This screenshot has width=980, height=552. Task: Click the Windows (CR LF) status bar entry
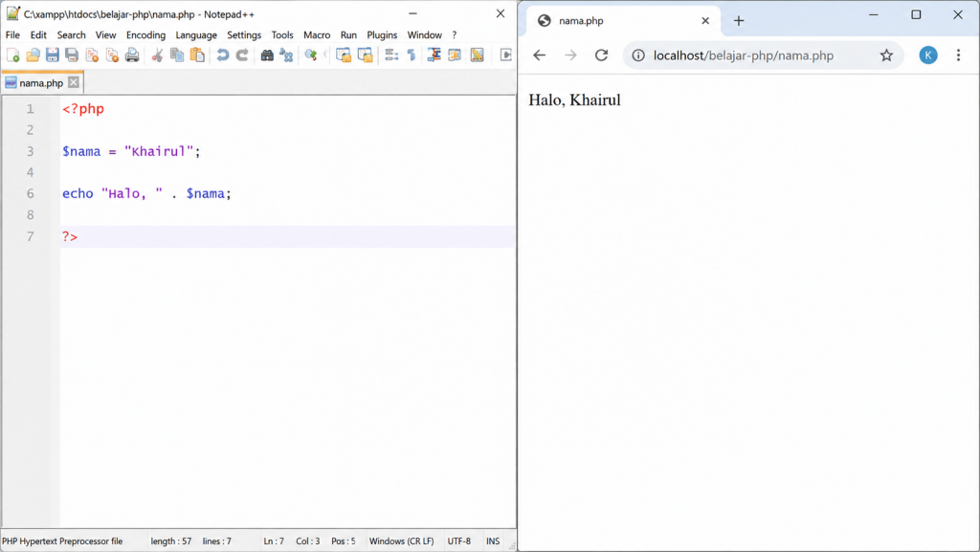(401, 541)
